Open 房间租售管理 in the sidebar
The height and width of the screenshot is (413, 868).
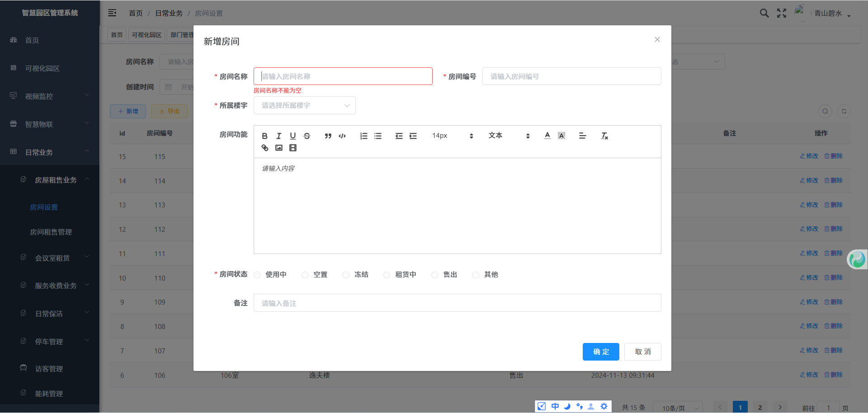(51, 232)
